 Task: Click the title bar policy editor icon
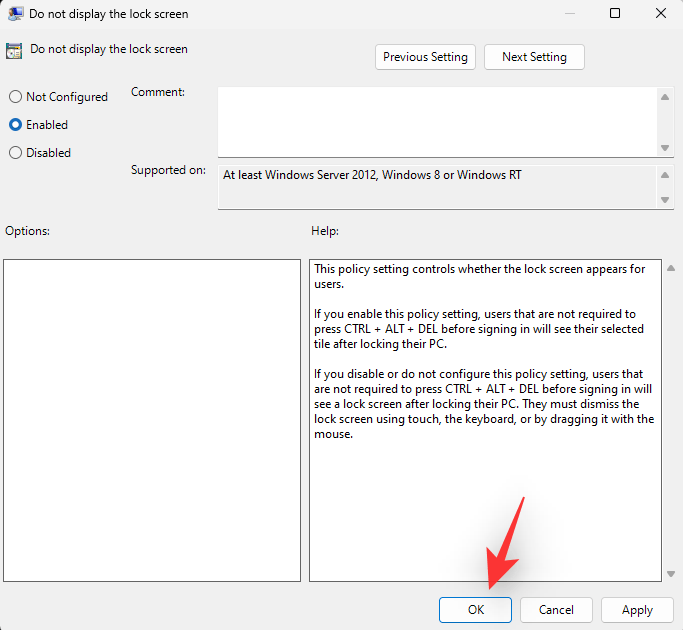[16, 14]
